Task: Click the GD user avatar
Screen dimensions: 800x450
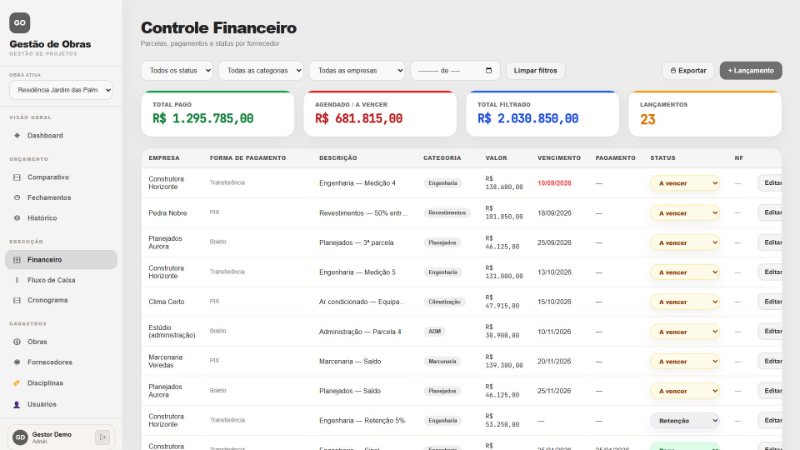Action: click(20, 437)
